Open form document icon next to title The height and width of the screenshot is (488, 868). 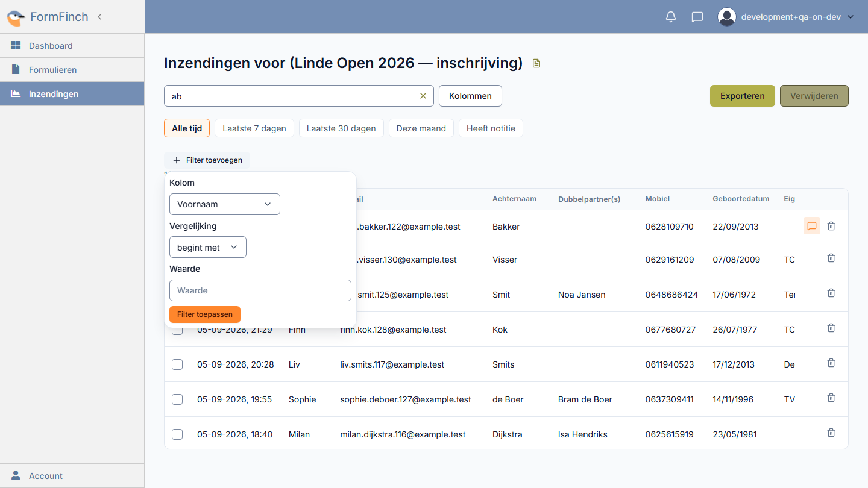[536, 63]
